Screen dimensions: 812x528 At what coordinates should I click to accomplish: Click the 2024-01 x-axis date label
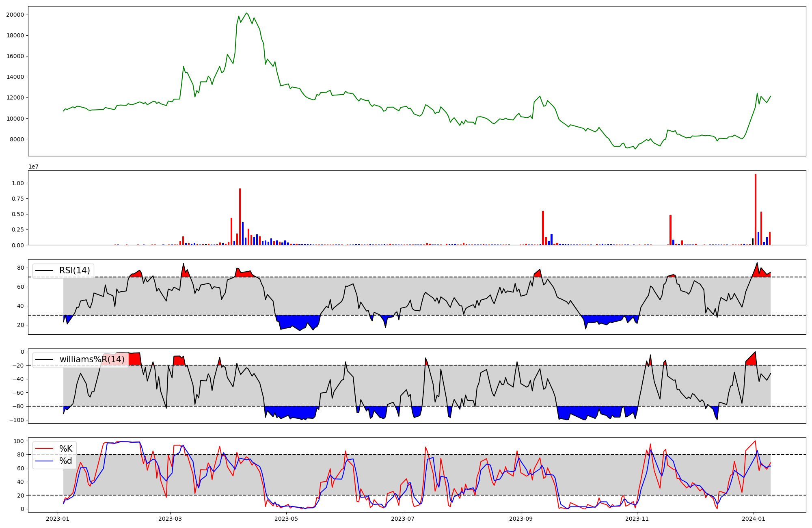754,519
